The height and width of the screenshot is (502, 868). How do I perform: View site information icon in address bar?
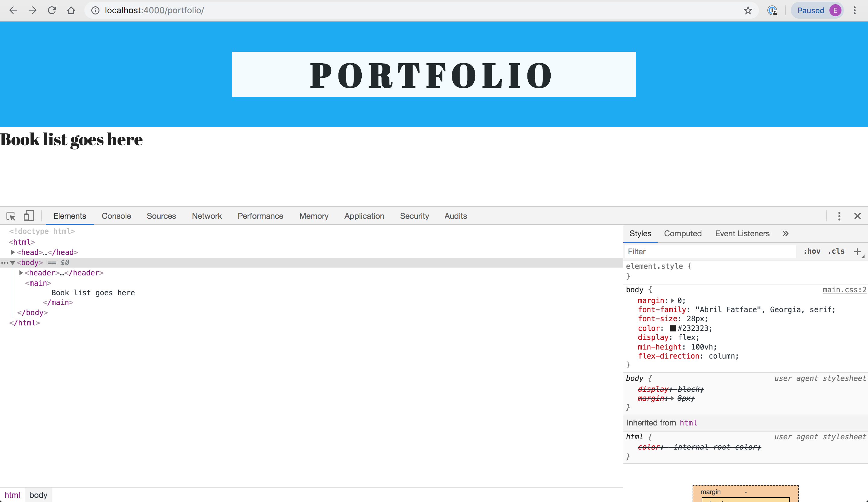[96, 10]
